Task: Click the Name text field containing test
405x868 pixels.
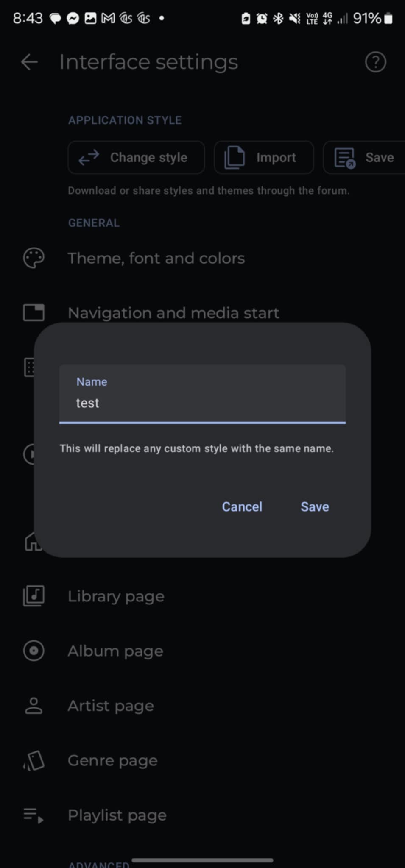Action: 202,394
